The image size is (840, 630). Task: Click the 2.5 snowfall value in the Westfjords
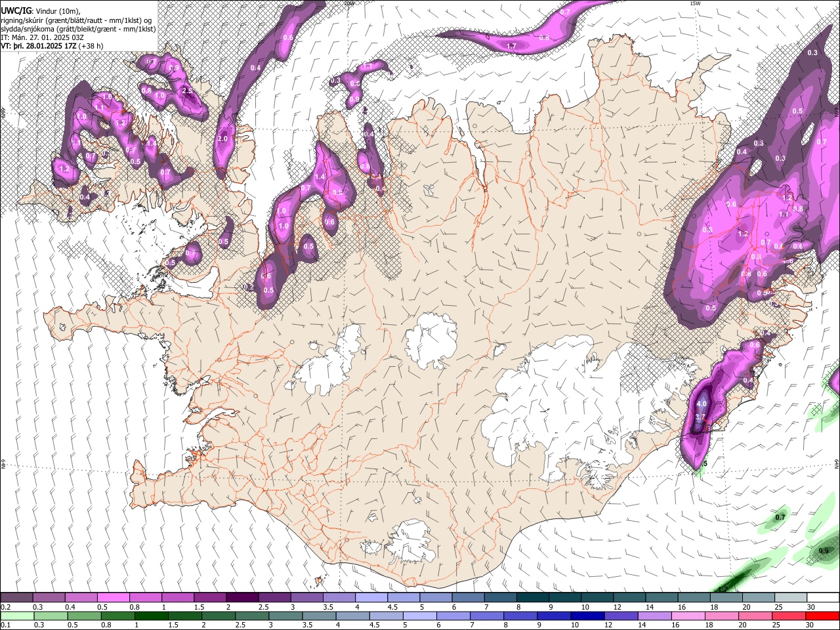[x=187, y=91]
